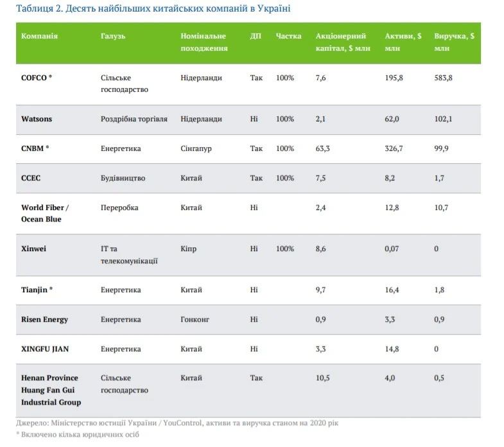Click equity value '10,5' for Henan
Image resolution: width=504 pixels, height=447 pixels.
(x=322, y=378)
